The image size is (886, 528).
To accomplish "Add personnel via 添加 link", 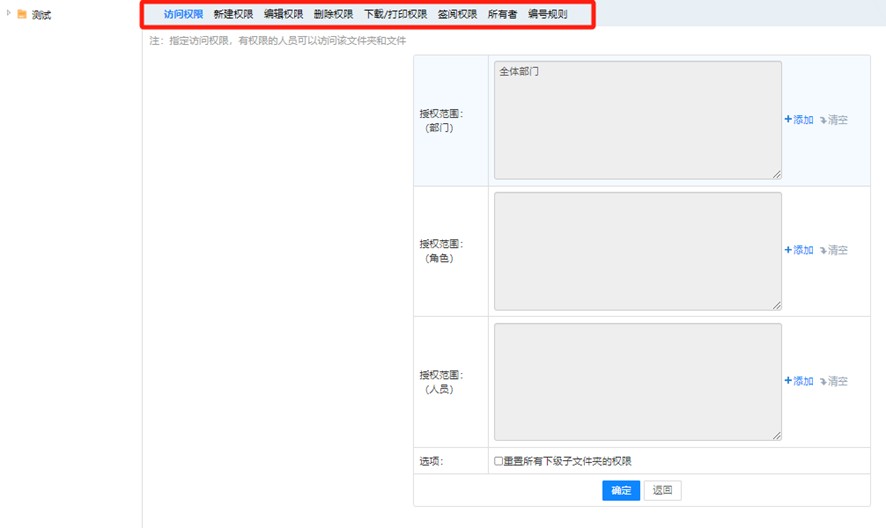I will (799, 381).
